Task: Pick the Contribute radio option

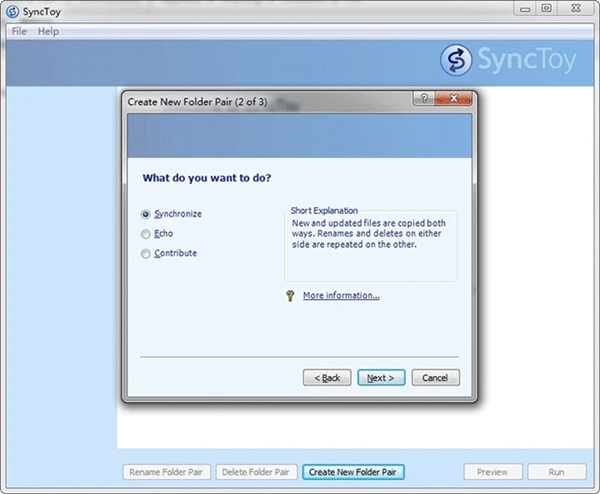Action: [x=146, y=254]
